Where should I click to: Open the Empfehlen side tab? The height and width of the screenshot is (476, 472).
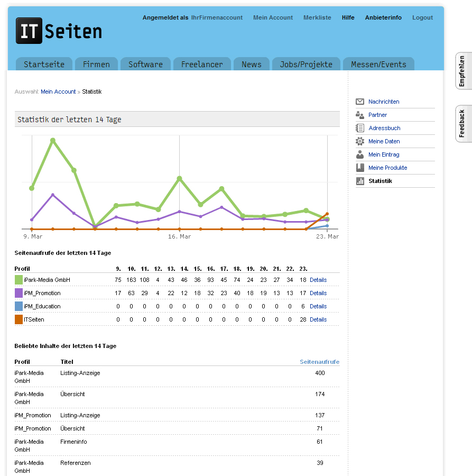point(463,71)
